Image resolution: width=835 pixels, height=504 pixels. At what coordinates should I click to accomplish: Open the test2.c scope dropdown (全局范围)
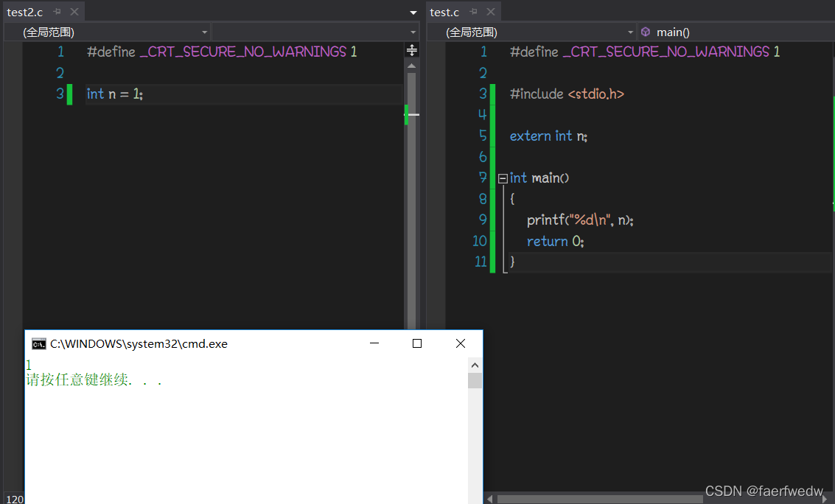pos(108,32)
